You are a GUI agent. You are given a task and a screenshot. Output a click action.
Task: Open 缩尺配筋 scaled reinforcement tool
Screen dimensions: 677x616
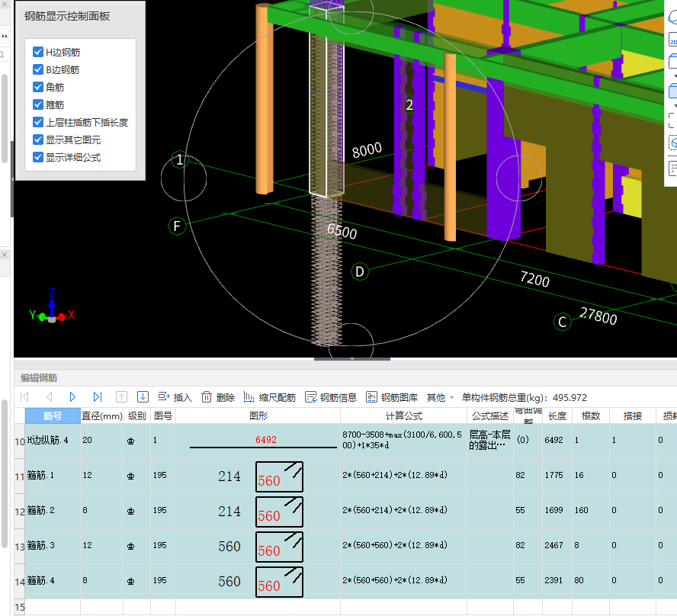tap(270, 397)
